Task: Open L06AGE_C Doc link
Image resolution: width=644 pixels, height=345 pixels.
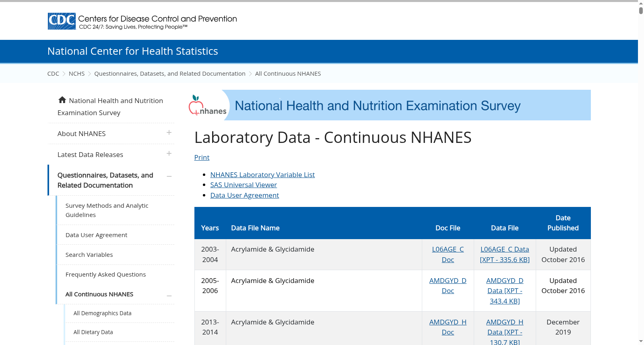Action: [x=448, y=254]
